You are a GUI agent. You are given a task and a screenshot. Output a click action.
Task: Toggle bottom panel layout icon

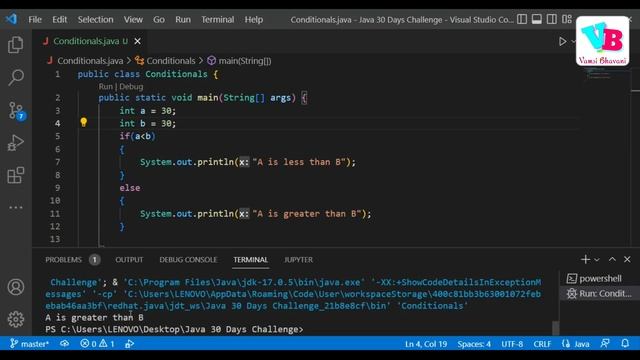click(x=536, y=19)
